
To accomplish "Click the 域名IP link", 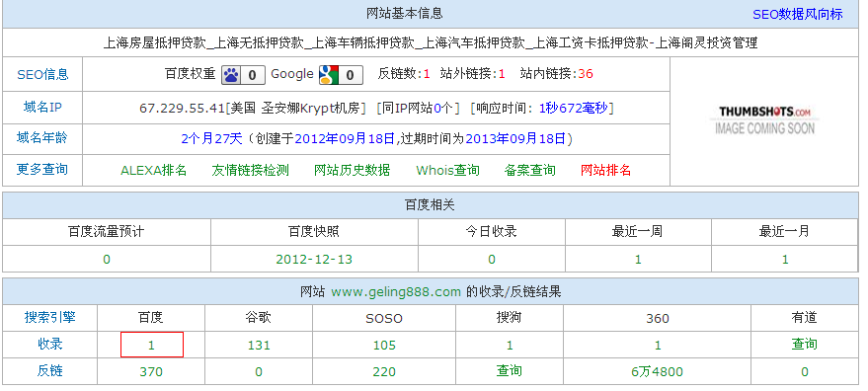I will pos(42,107).
